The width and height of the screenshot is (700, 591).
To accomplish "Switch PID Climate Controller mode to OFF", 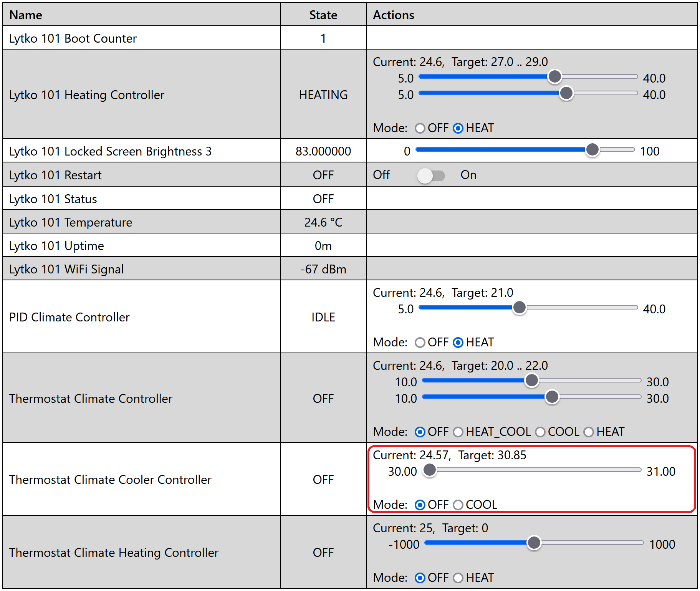I will (x=420, y=343).
